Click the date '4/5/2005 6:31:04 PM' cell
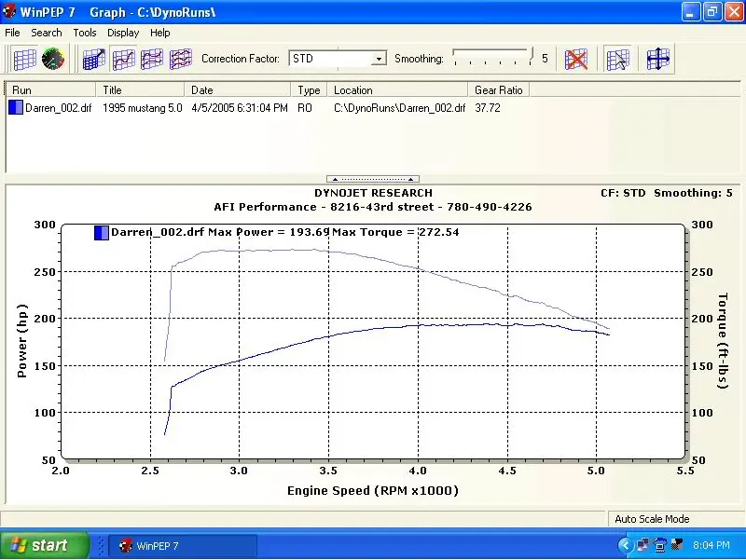The image size is (746, 560). 240,108
